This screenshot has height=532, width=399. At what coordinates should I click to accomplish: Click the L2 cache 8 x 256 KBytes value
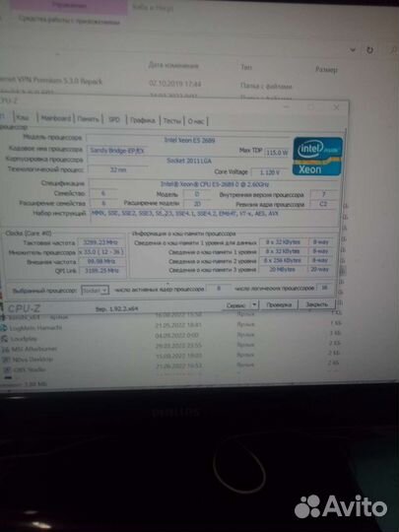(x=284, y=260)
